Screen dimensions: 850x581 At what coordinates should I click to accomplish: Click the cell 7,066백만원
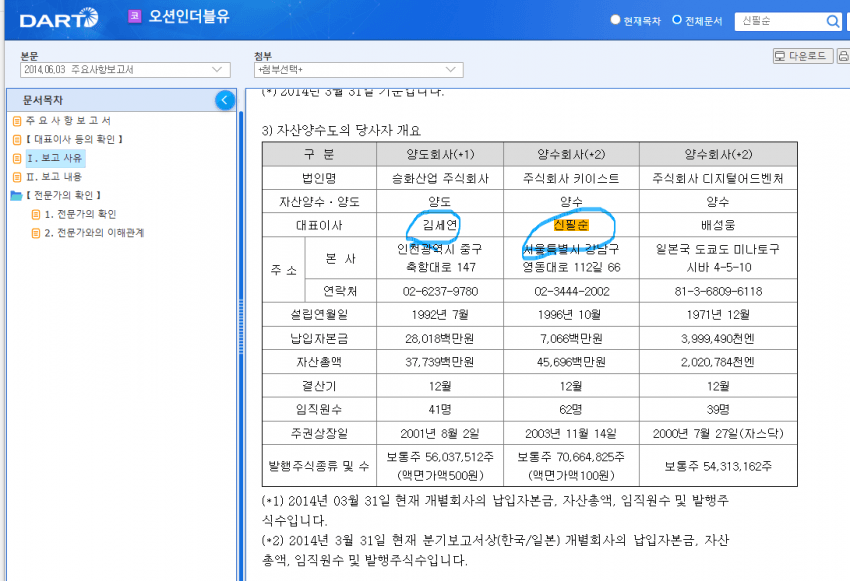pyautogui.click(x=571, y=339)
